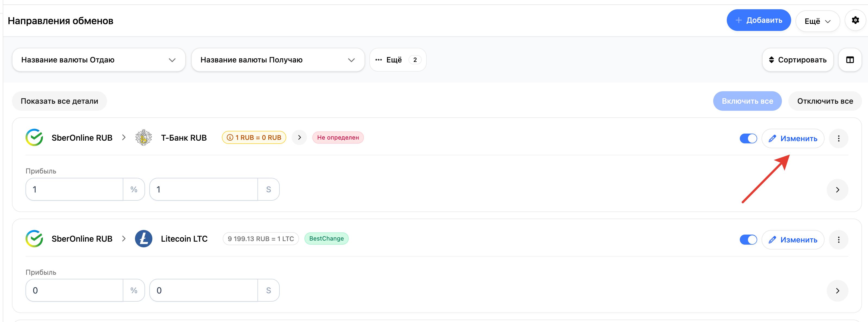Open three-dot menu for T-Банк direction
The height and width of the screenshot is (322, 868).
coord(838,138)
